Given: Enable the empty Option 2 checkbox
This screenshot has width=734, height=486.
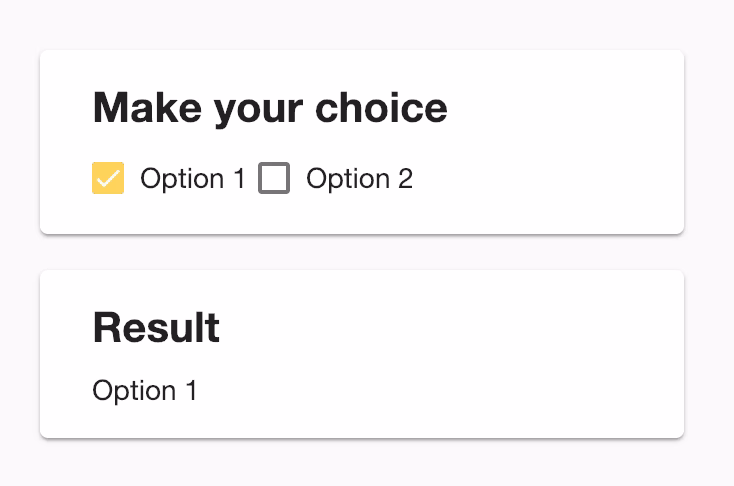Looking at the screenshot, I should (274, 178).
